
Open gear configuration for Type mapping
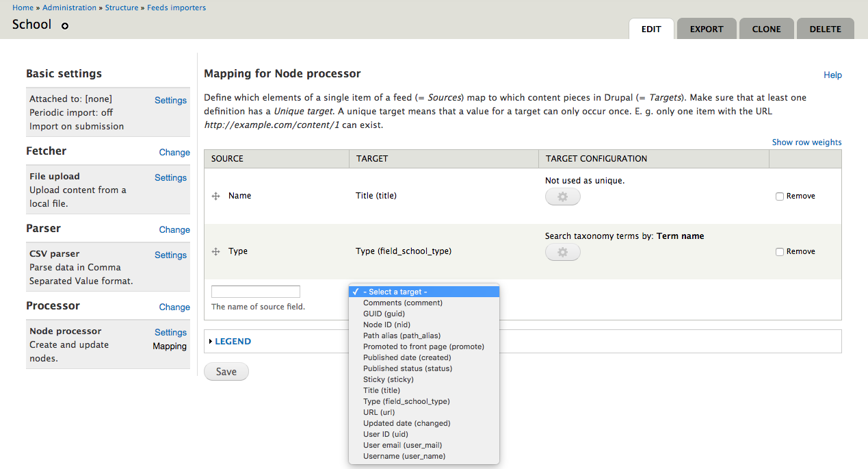tap(562, 253)
